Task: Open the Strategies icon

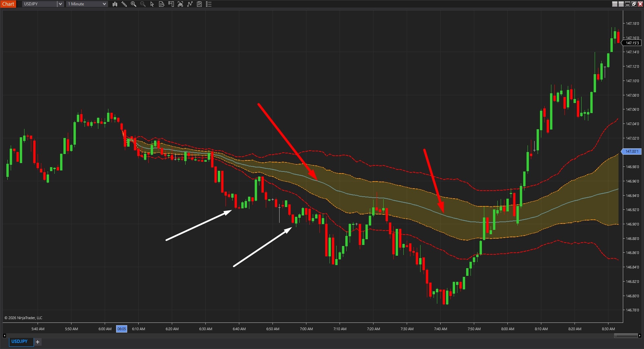Action: [x=199, y=4]
